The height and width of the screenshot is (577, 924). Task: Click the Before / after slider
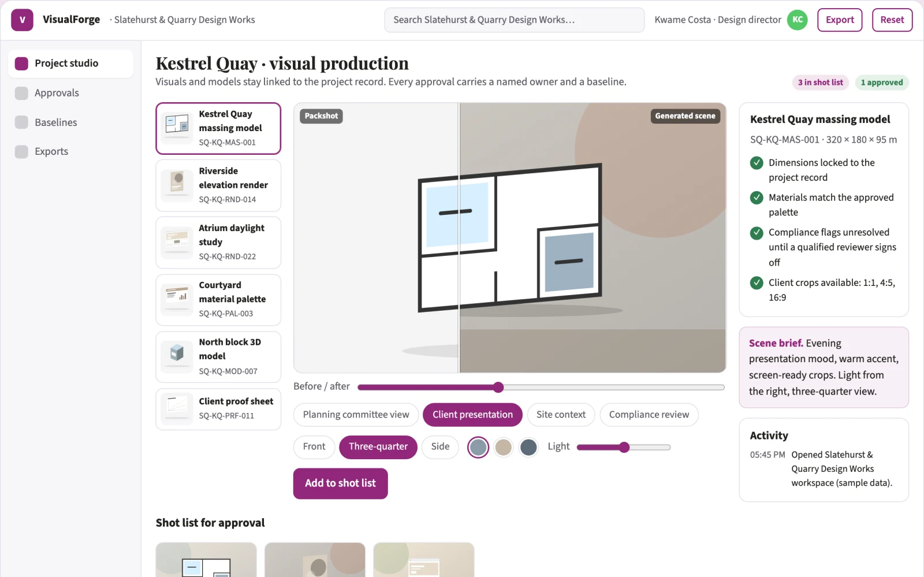(541, 387)
